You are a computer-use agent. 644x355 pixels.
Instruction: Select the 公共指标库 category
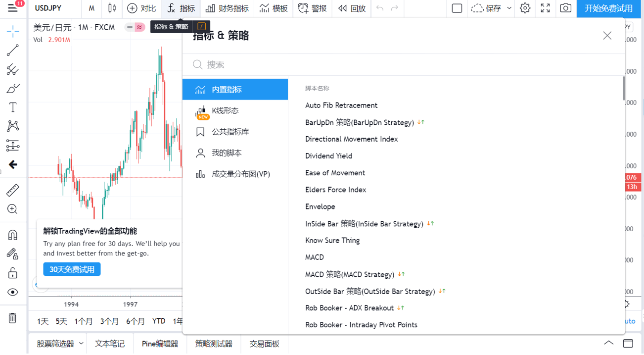pos(235,132)
